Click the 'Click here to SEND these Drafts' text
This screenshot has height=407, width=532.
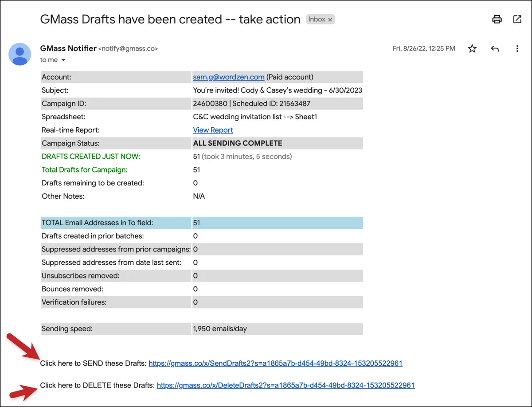point(93,363)
